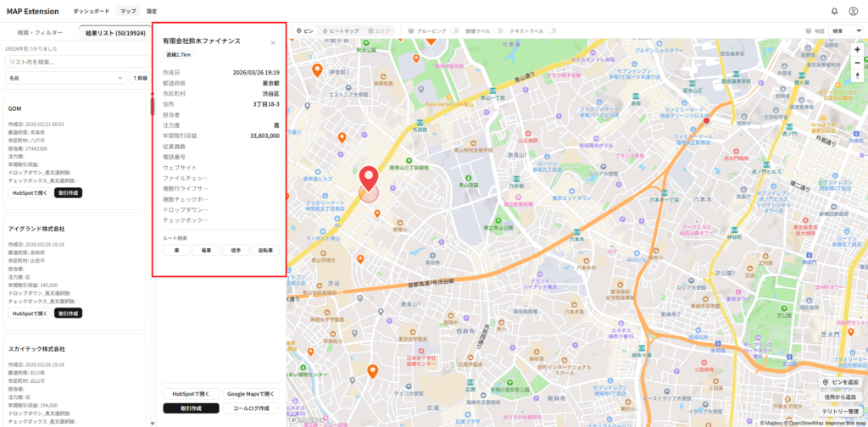Open the notifications bell
The image size is (868, 427).
[835, 11]
